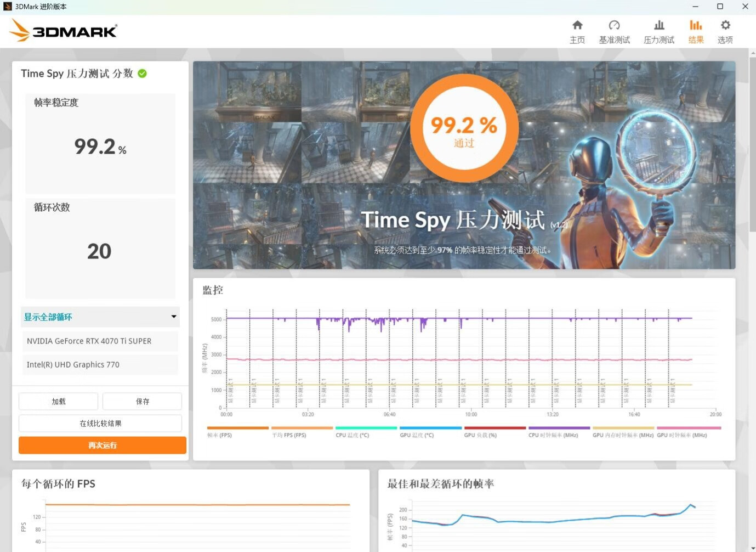Viewport: 756px width, 552px height.
Task: Click the 3DMark app icon in title bar
Action: [8, 7]
